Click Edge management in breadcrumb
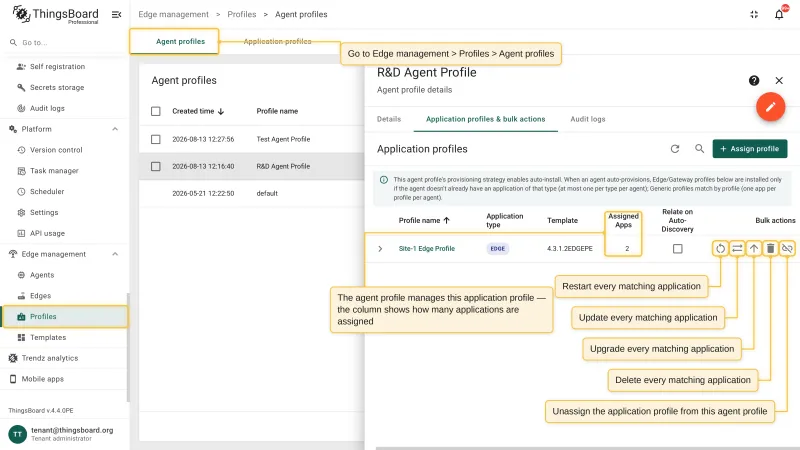Image resolution: width=800 pixels, height=450 pixels. click(173, 14)
